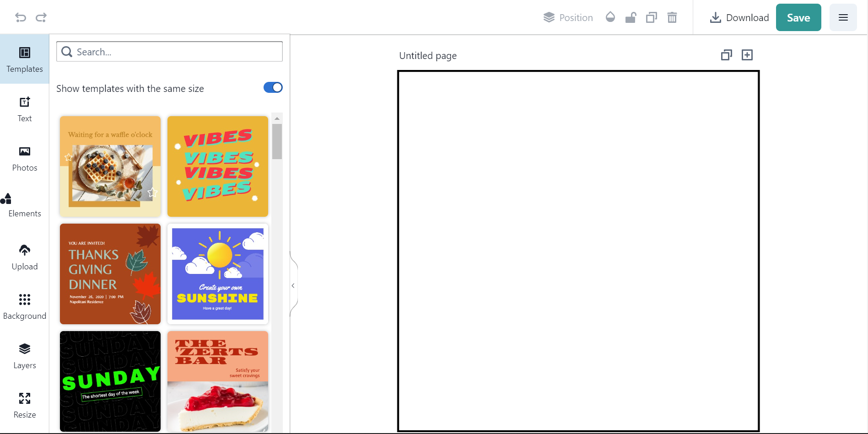Open the Elements side tab
The width and height of the screenshot is (868, 434).
[x=25, y=205]
